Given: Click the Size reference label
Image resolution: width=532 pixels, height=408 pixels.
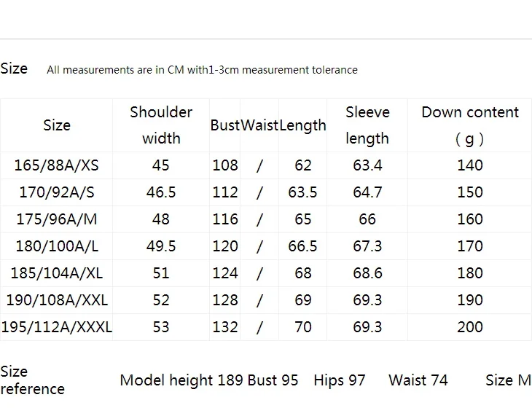Looking at the screenshot, I should click(32, 380).
